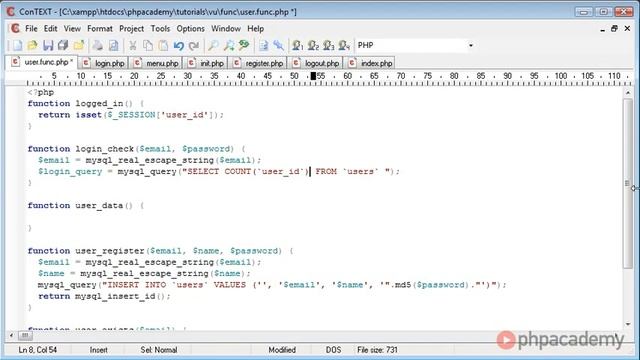Switch to the user.func.php tab
640x360 pixels.
tap(42, 62)
